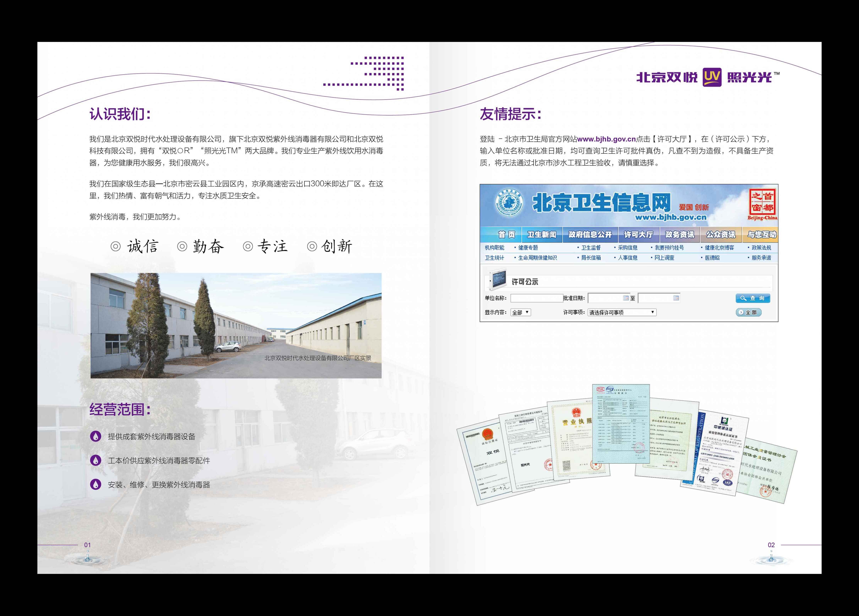Follow the 医德昭 link
The height and width of the screenshot is (616, 859).
[712, 258]
